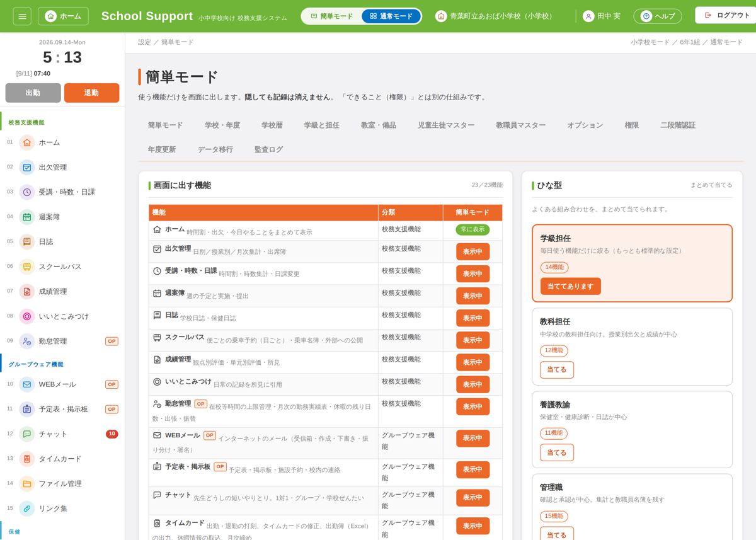This screenshot has height=540, width=756.
Task: Click 当ててあります in 学級担任 card
Action: click(570, 286)
